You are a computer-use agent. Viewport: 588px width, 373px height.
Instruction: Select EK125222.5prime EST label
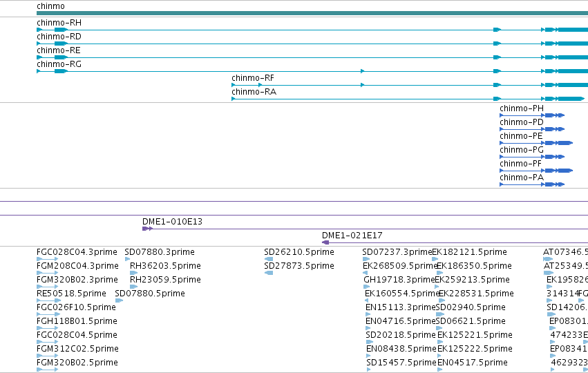click(x=475, y=349)
